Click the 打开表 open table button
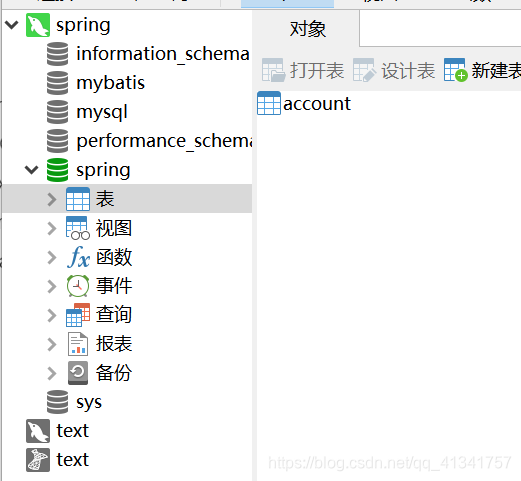Viewport: 521px width, 481px height. tap(303, 70)
